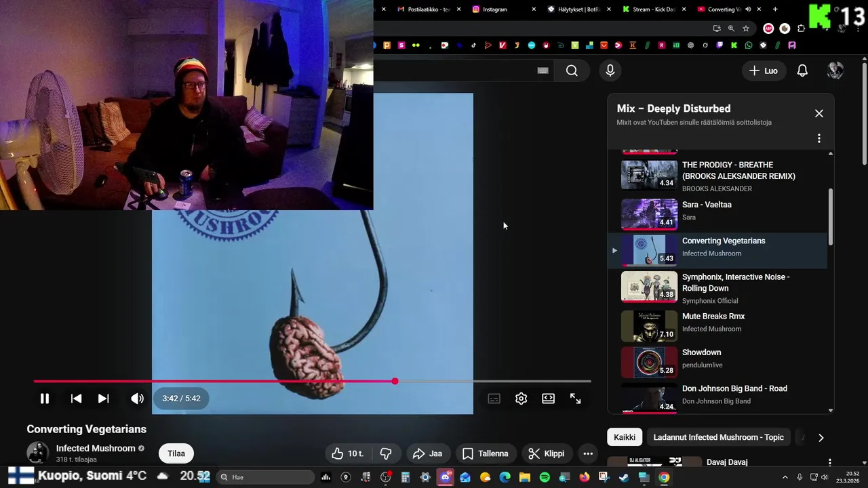Seek using the red progress bar handle
The height and width of the screenshot is (488, 868).
(x=395, y=381)
